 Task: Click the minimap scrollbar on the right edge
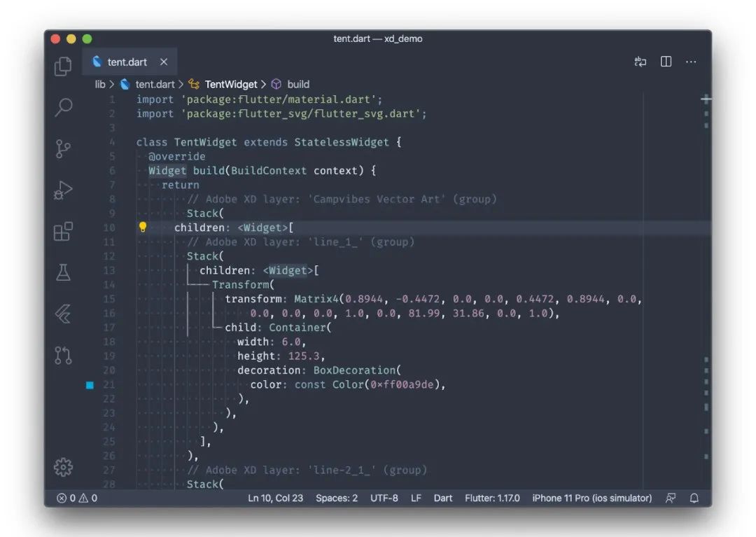coord(706,289)
